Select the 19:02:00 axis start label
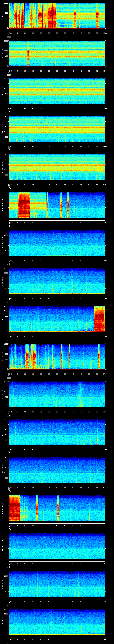The image size is (114, 644). click(x=9, y=601)
